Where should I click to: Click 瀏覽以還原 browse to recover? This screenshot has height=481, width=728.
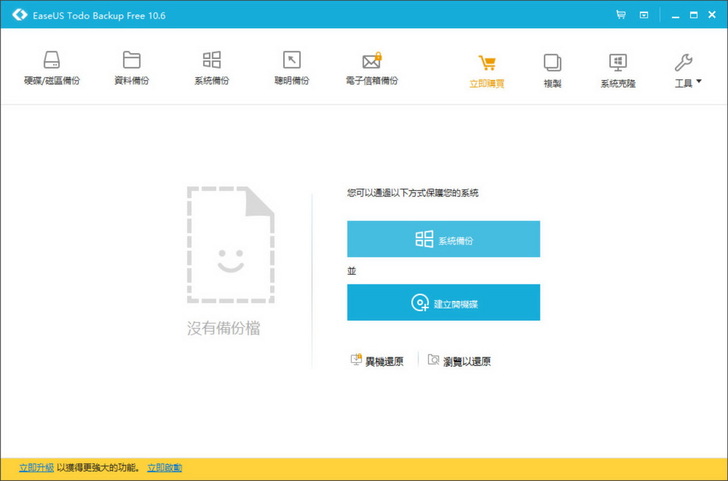click(x=460, y=361)
